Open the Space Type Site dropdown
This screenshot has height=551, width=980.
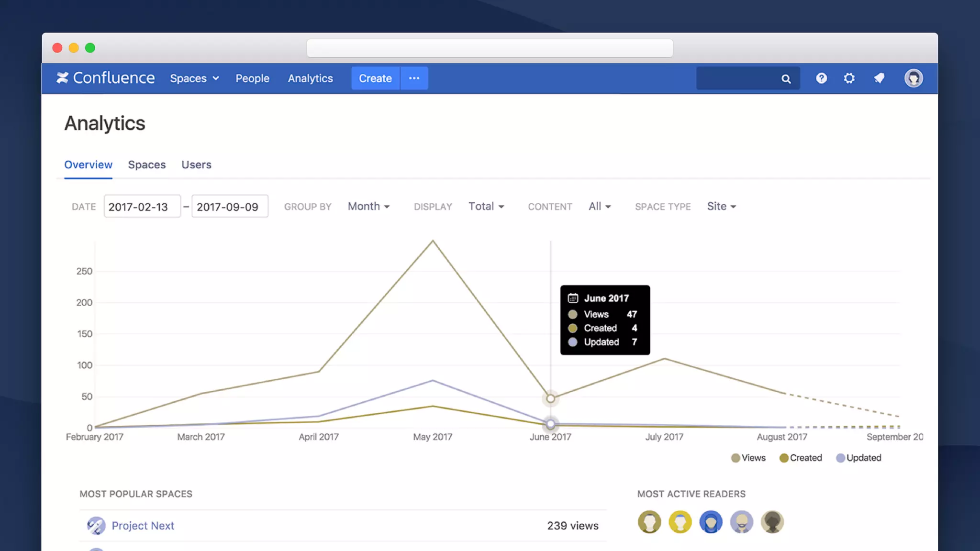(x=721, y=207)
